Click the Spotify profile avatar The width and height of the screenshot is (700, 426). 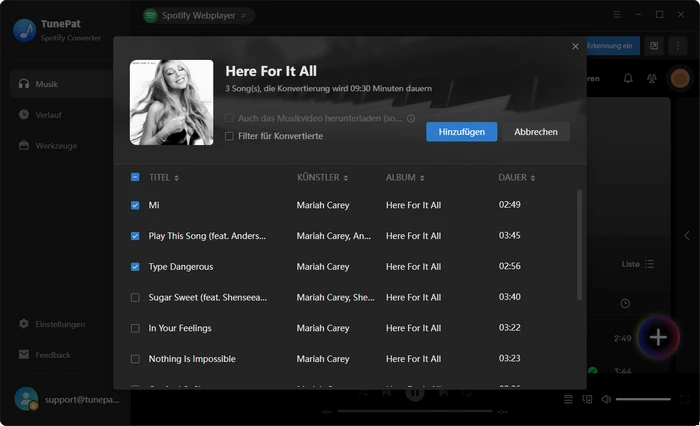pos(680,79)
